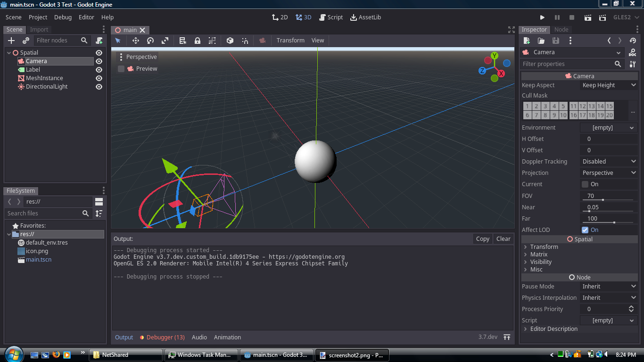Image resolution: width=644 pixels, height=362 pixels.
Task: Open the Keep Aspect dropdown
Action: (609, 85)
